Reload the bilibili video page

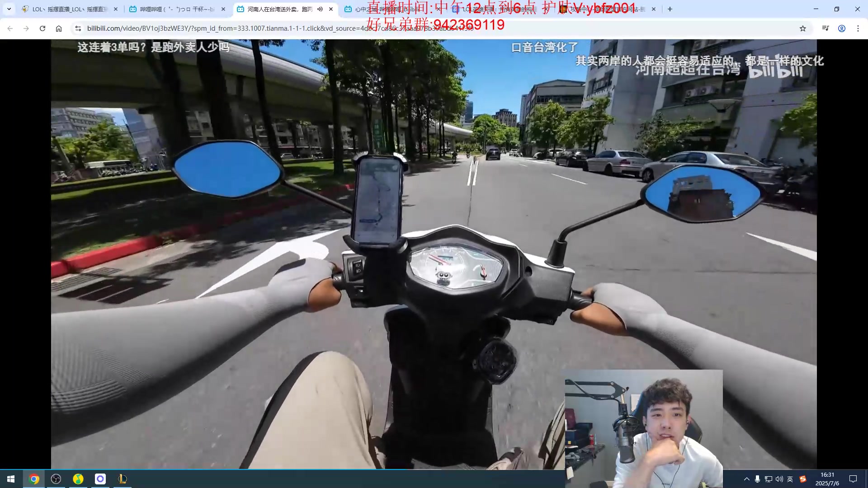(42, 28)
